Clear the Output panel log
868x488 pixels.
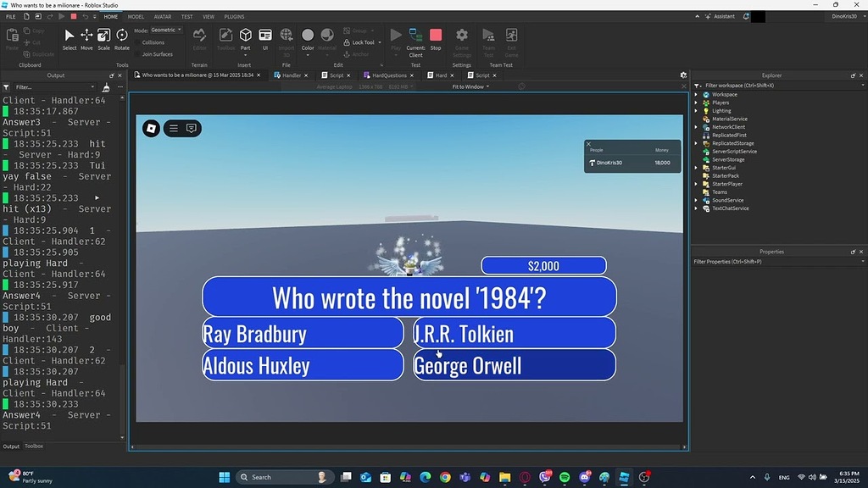point(106,87)
